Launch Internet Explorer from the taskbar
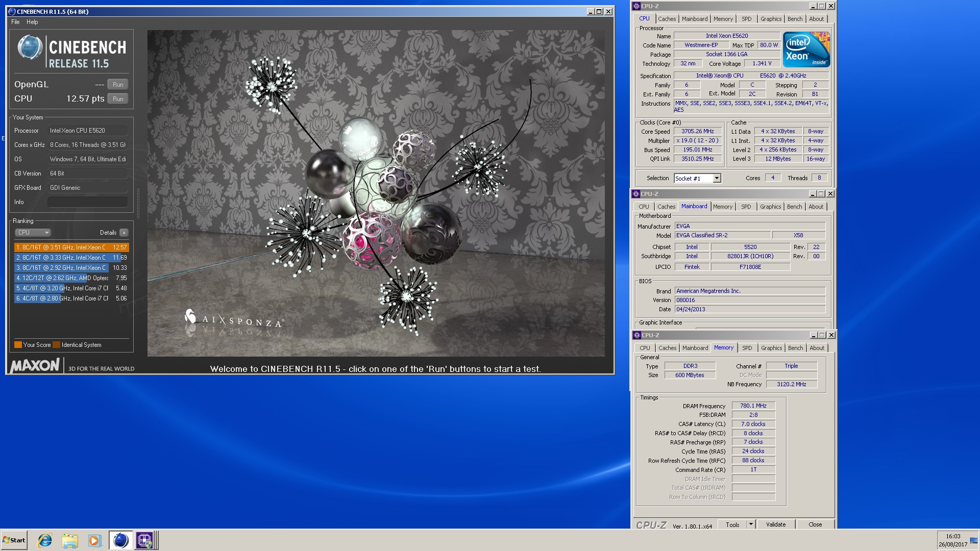 tap(45, 540)
